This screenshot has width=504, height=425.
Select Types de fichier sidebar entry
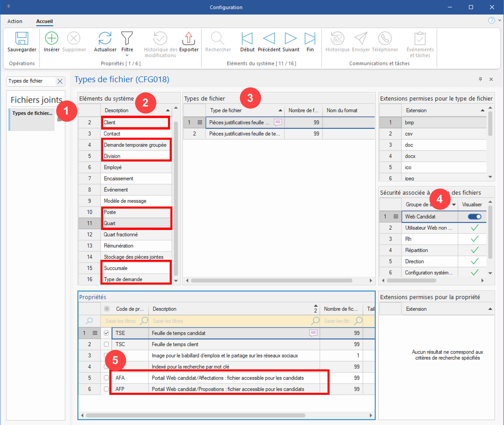[x=32, y=113]
